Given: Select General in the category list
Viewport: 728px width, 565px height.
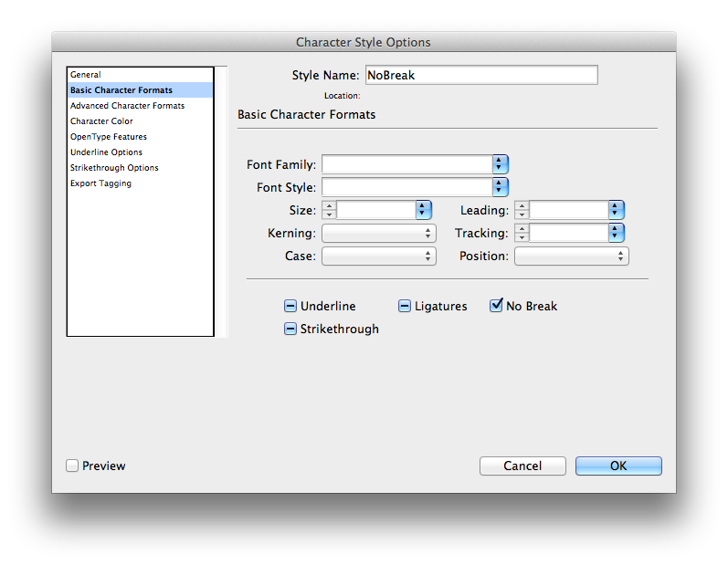Looking at the screenshot, I should point(86,75).
